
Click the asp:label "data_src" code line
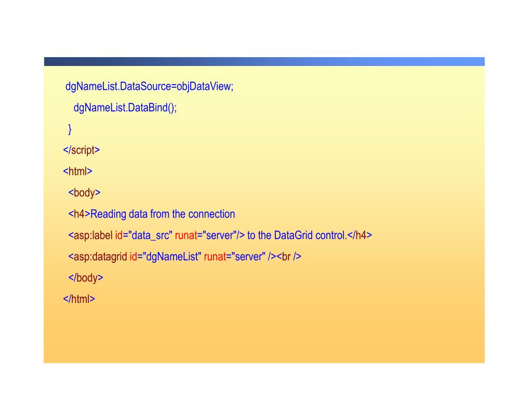tap(220, 235)
